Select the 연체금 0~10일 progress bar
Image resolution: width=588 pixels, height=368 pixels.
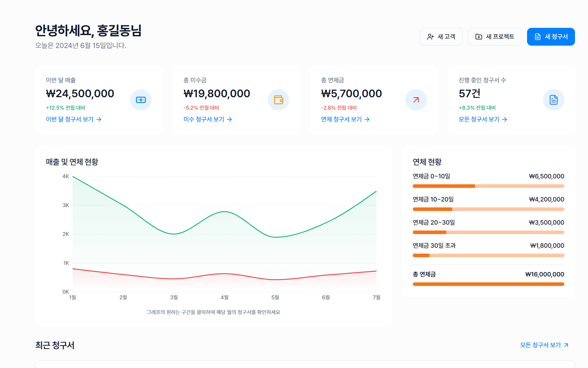pyautogui.click(x=489, y=186)
